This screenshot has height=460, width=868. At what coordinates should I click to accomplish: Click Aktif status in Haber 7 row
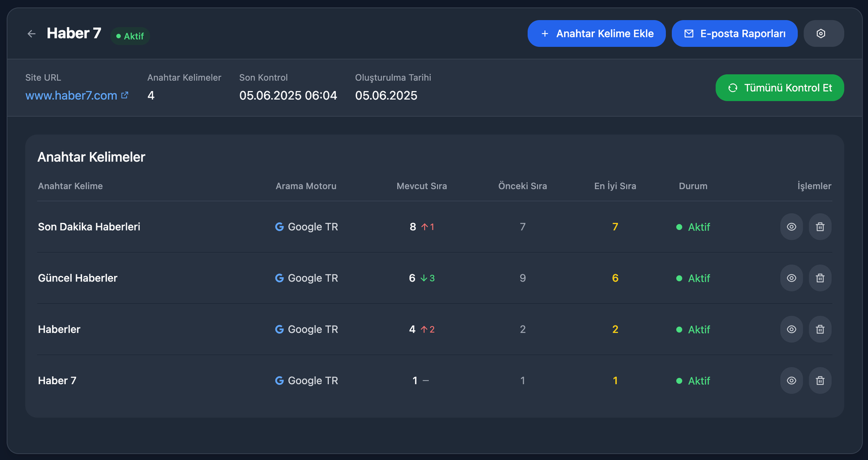tap(693, 381)
